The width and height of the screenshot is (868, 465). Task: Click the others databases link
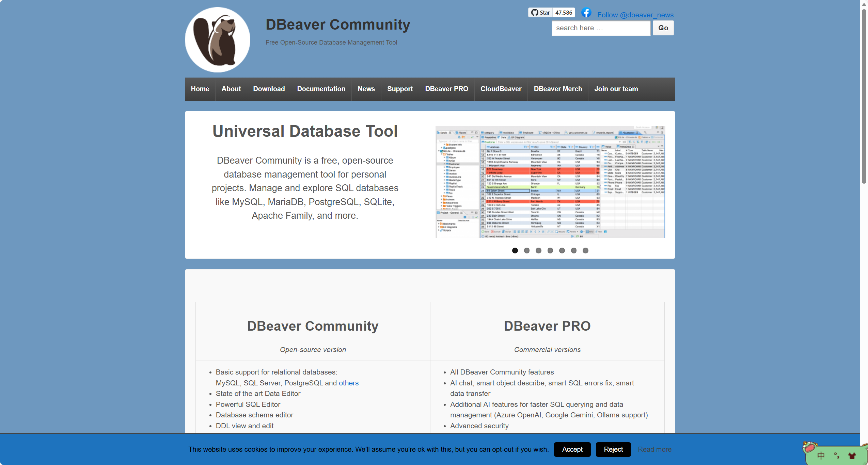point(348,383)
